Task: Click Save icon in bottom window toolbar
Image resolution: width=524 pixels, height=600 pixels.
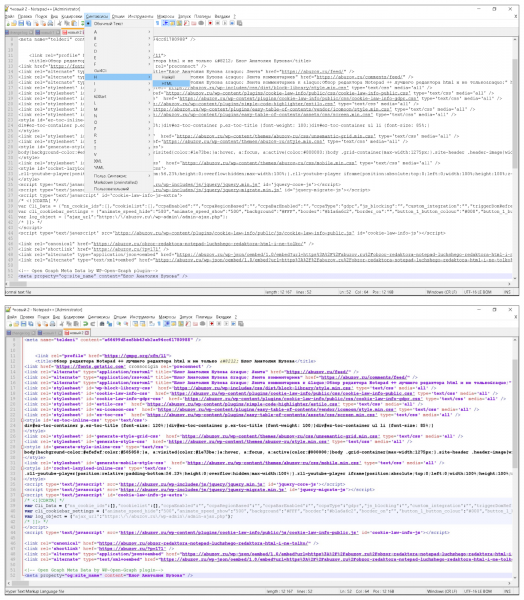Action: [23, 324]
